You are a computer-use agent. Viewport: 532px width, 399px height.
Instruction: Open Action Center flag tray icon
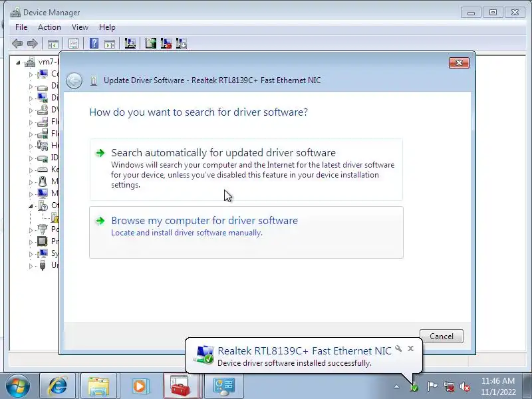pyautogui.click(x=432, y=386)
